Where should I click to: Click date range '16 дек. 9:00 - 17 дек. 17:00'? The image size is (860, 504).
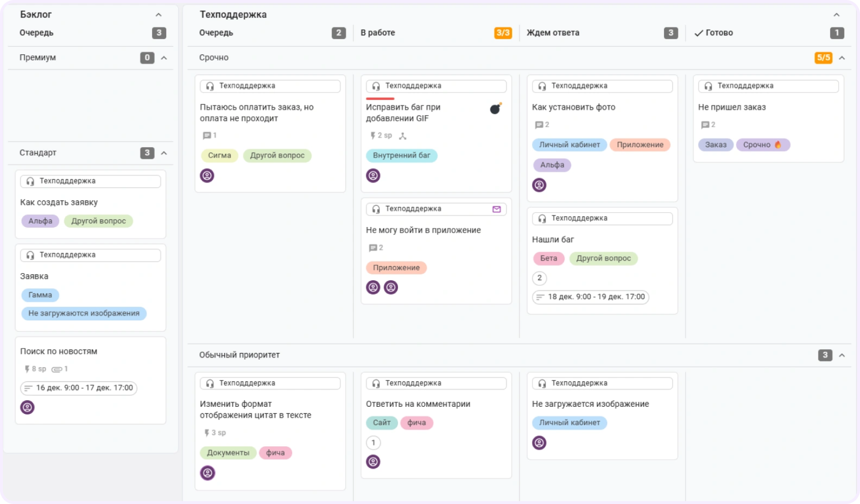[x=79, y=388]
